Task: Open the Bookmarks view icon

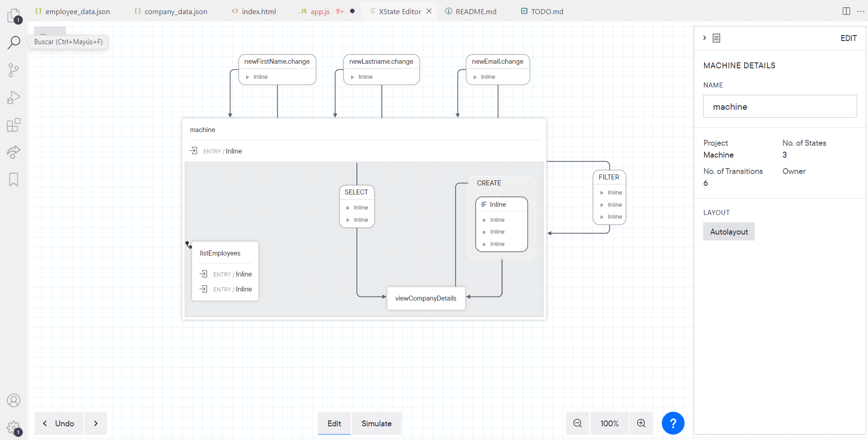Action: click(14, 179)
